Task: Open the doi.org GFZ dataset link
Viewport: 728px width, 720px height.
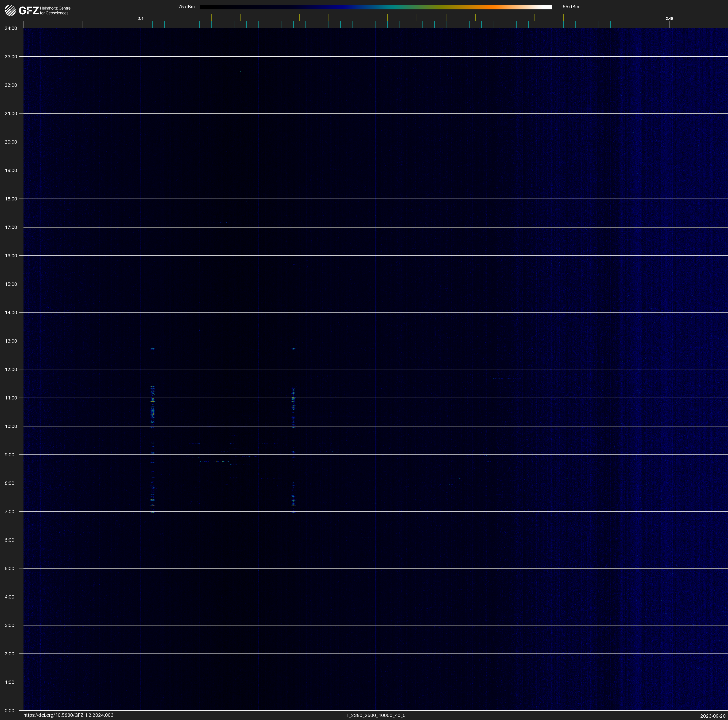Action: tap(68, 715)
